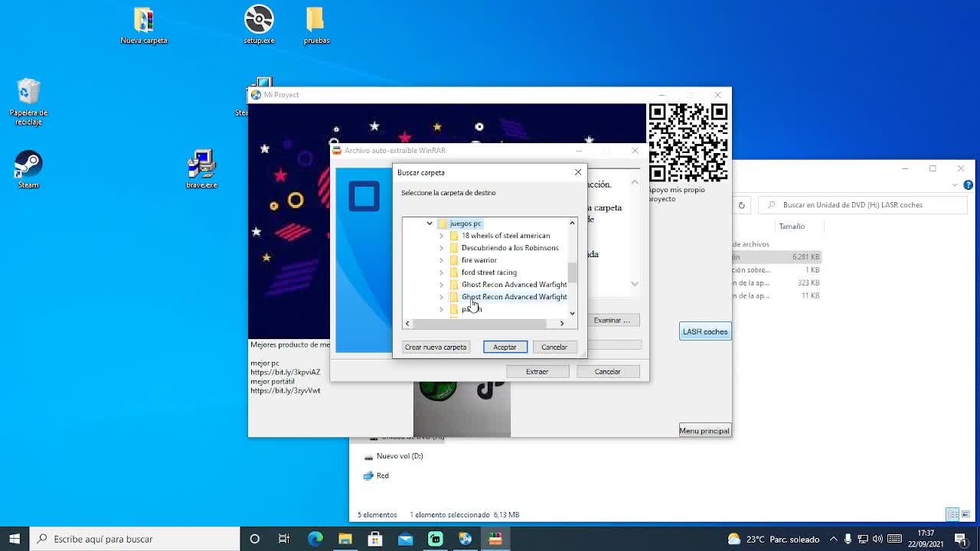
Task: Confirm folder with Aceptar
Action: pos(505,347)
